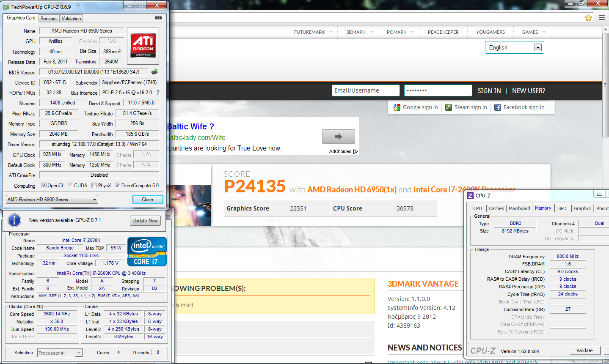609x364 pixels.
Task: Open the Mainboard tab in CPU-Z
Action: (519, 208)
